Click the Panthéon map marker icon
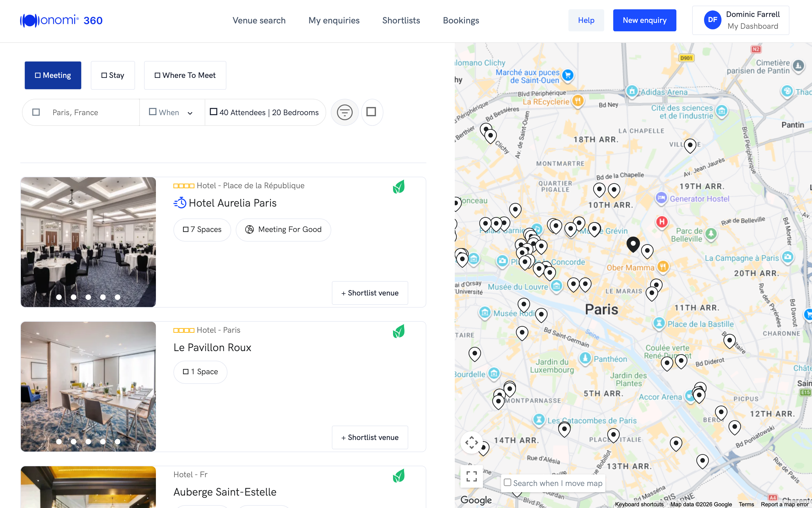 pos(585,358)
